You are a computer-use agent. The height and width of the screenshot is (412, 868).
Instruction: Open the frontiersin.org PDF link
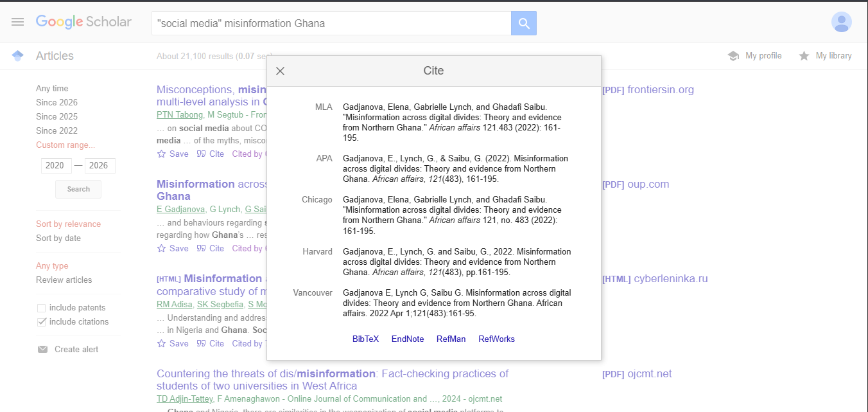click(x=648, y=90)
